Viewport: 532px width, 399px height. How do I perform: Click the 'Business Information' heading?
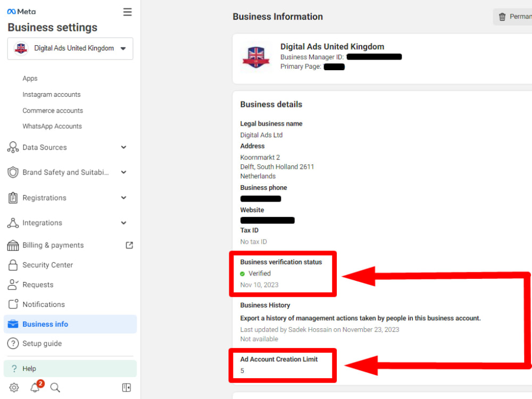coord(278,16)
